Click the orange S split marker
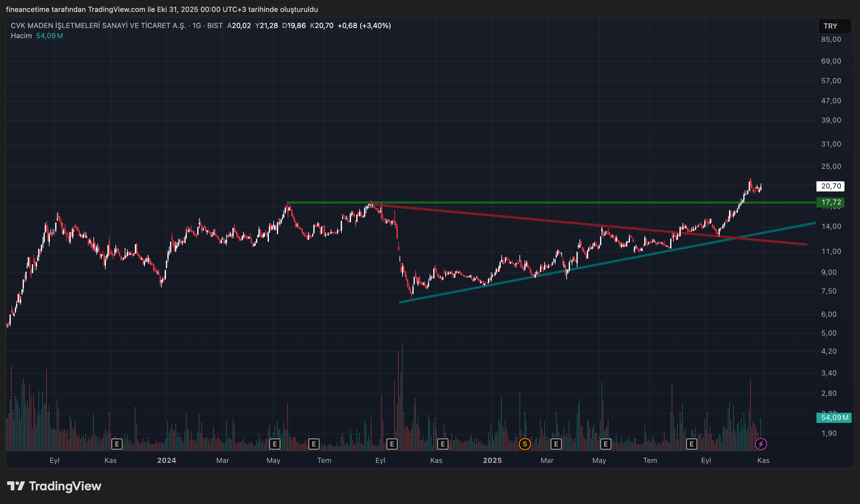Screen dimensions: 860x504 pos(525,444)
